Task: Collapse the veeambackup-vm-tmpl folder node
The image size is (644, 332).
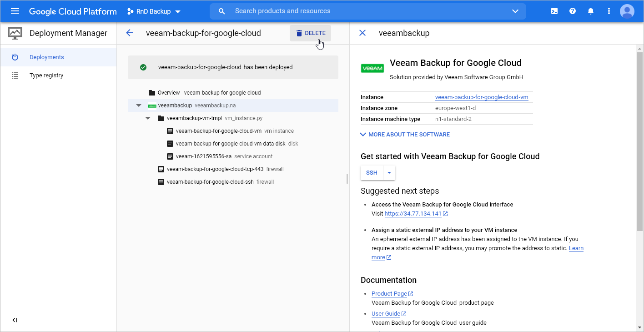Action: pyautogui.click(x=148, y=118)
